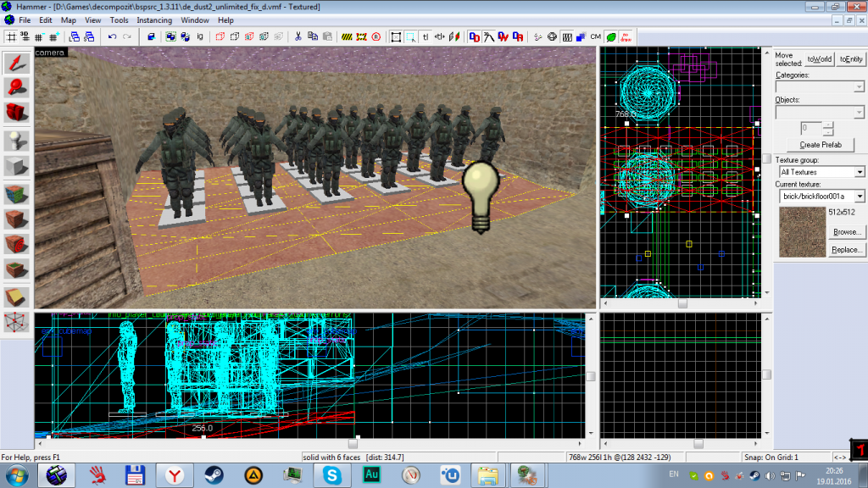868x488 pixels.
Task: Select the red arrow Selection tool
Action: click(x=16, y=63)
